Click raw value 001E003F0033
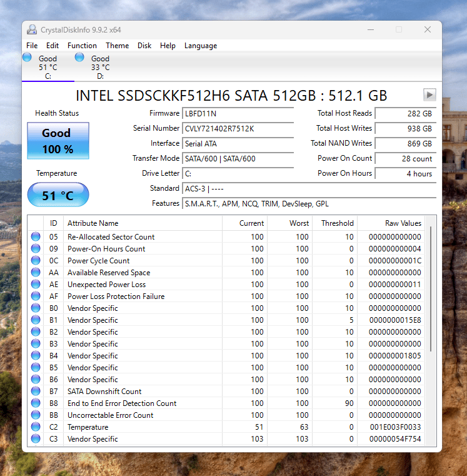This screenshot has width=467, height=476. (395, 427)
